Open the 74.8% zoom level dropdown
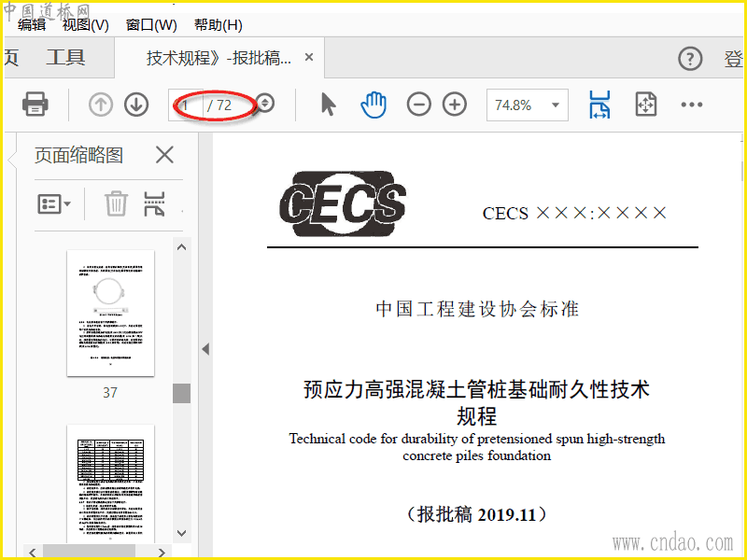747x560 pixels. click(527, 105)
